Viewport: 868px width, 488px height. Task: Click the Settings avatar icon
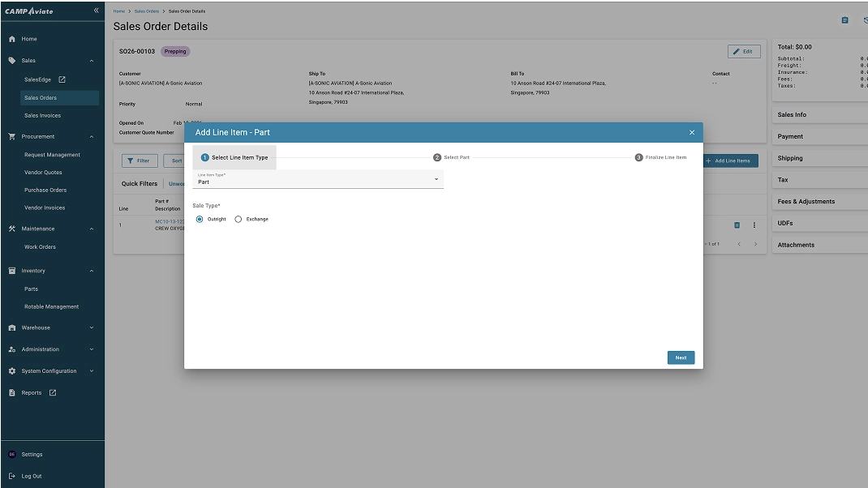12,454
